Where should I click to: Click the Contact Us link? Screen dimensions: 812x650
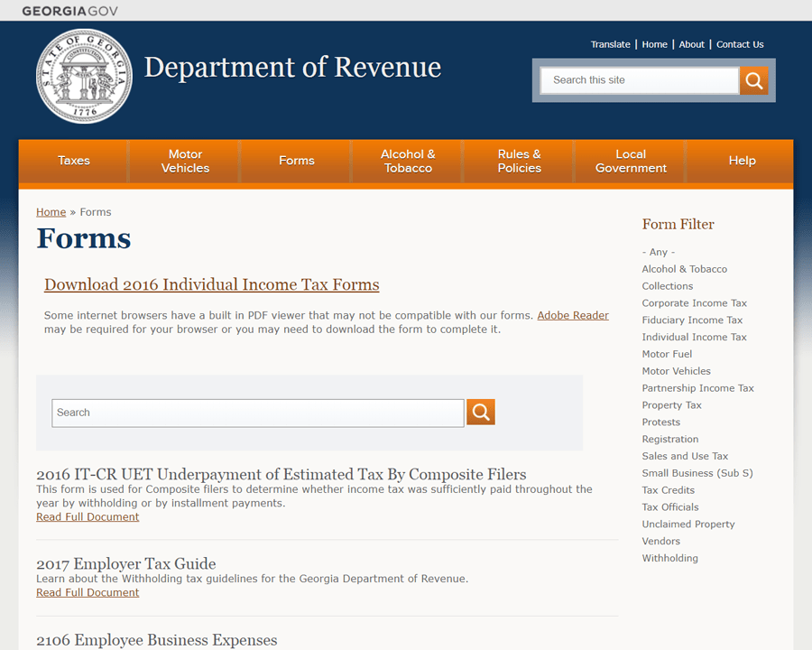coord(740,43)
